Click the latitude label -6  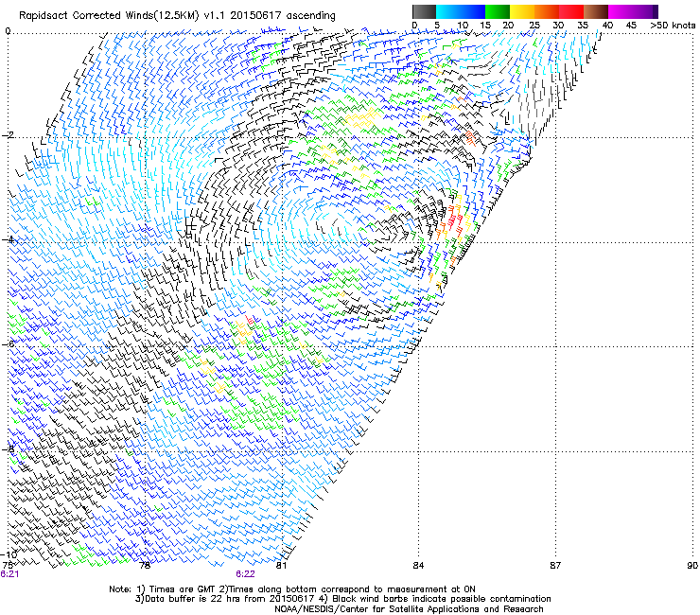pos(9,343)
